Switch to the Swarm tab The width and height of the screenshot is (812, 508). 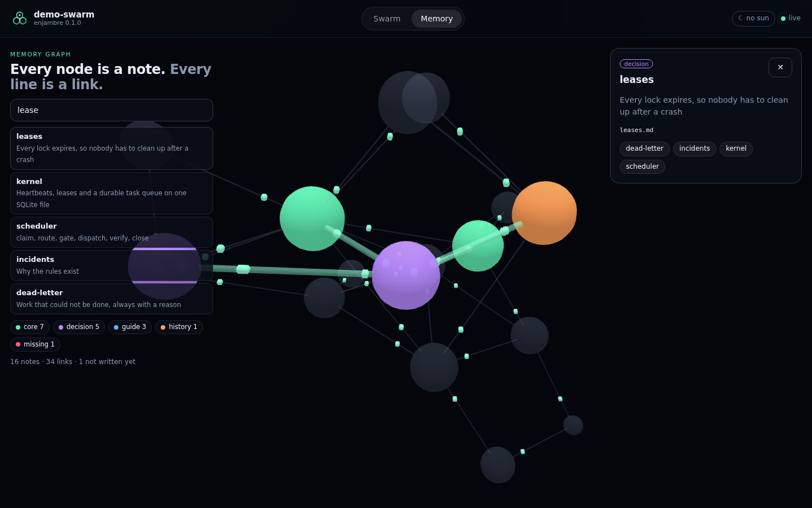(387, 19)
